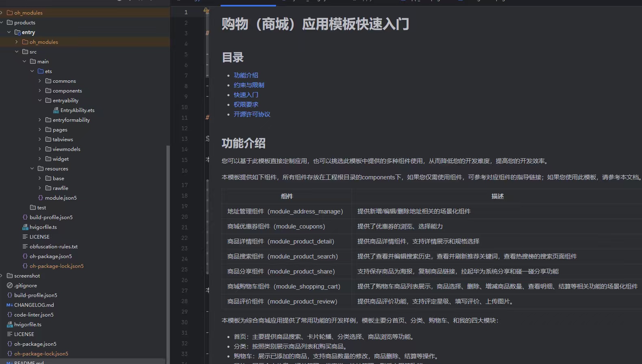Expand the commons folder
Viewport: 642px width, 364px height.
40,81
